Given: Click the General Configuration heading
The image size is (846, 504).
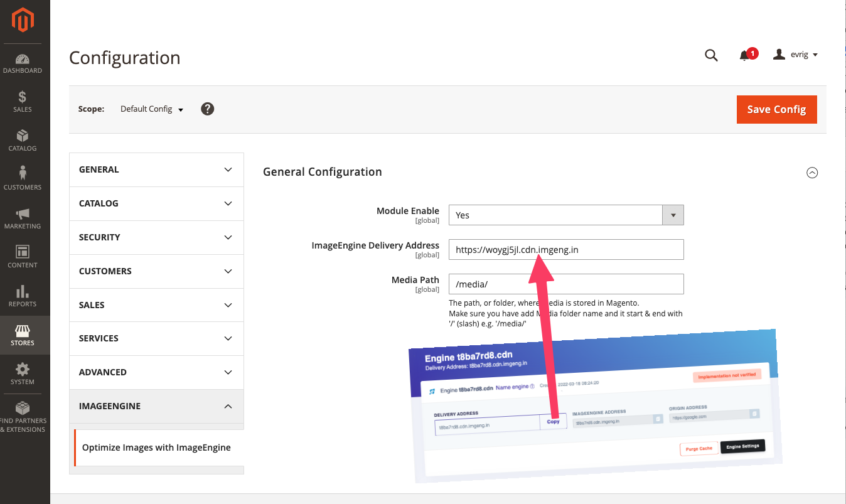Looking at the screenshot, I should [x=322, y=172].
